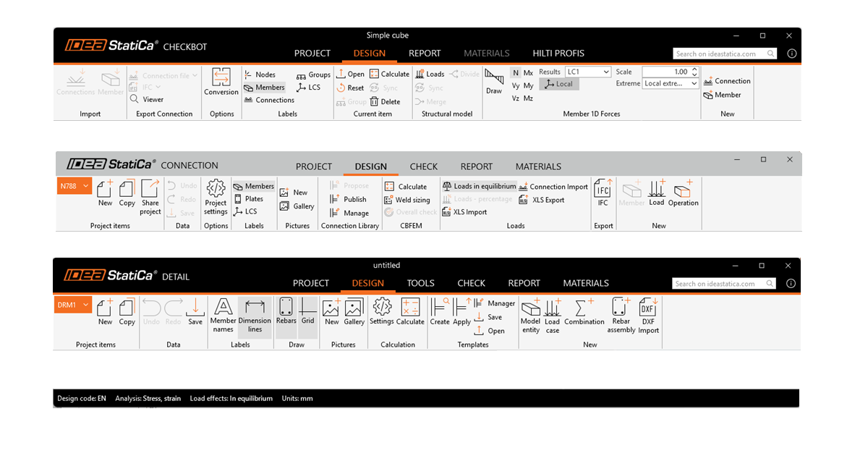Open the DRM1 project item dropdown
The width and height of the screenshot is (868, 456).
point(73,305)
